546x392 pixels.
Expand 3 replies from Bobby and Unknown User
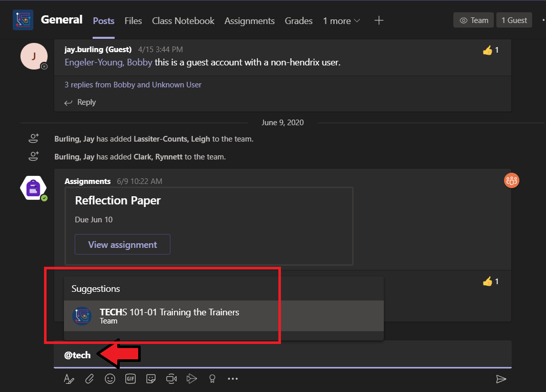(133, 85)
